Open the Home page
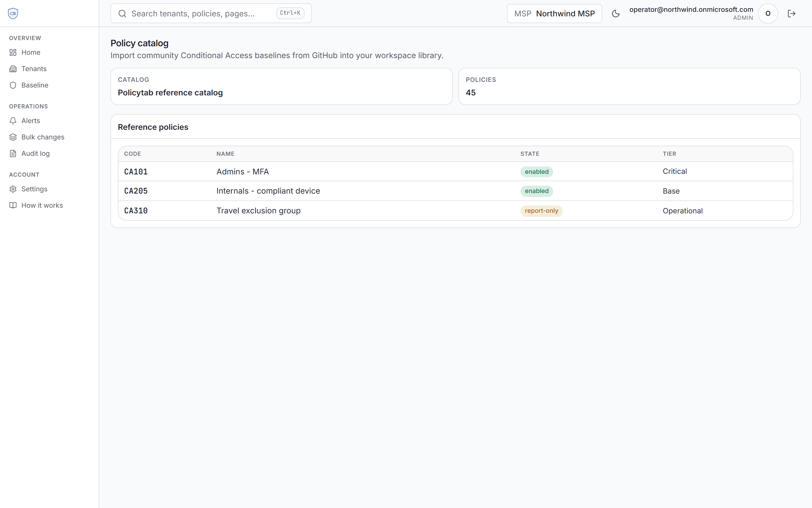Image resolution: width=812 pixels, height=508 pixels. [50, 52]
